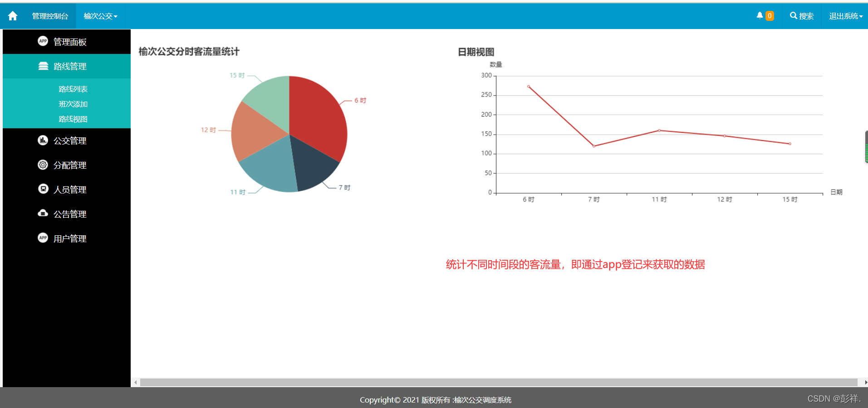Open the 公告管理 menu item
Image resolution: width=868 pixels, height=408 pixels.
[x=67, y=214]
